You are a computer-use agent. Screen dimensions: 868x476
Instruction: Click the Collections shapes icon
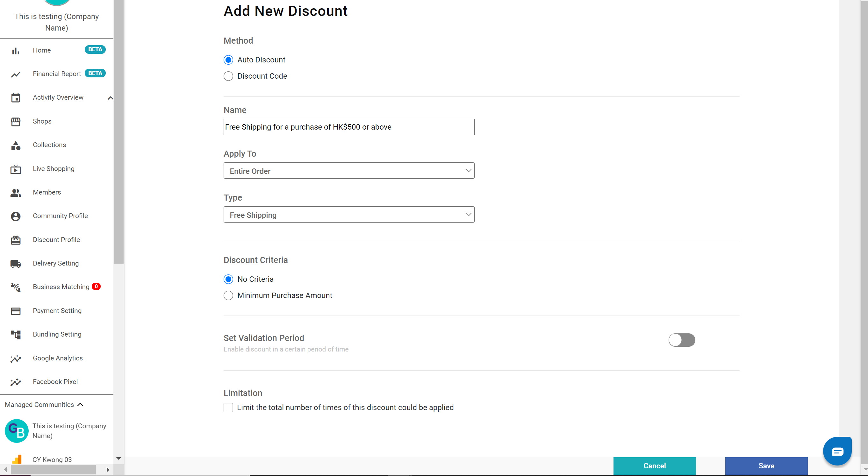coord(16,145)
